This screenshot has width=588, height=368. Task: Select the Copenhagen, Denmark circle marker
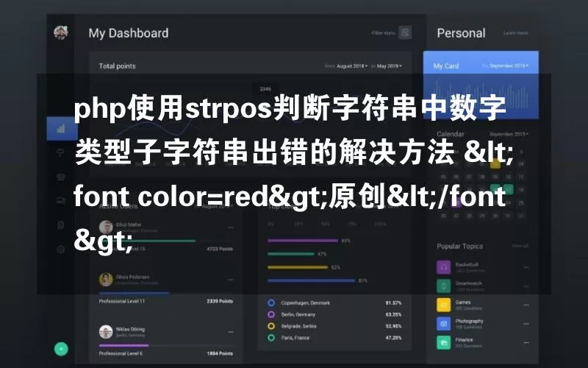pyautogui.click(x=271, y=302)
